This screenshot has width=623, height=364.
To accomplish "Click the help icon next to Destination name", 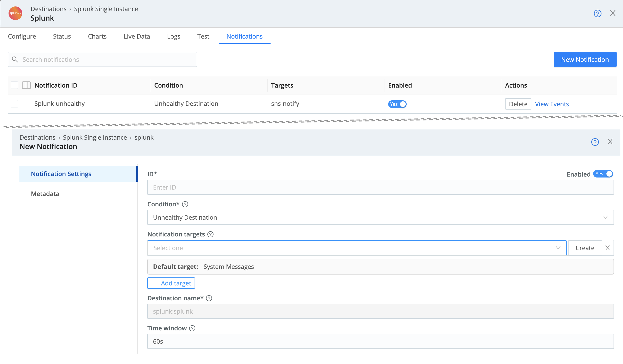I will (x=209, y=298).
